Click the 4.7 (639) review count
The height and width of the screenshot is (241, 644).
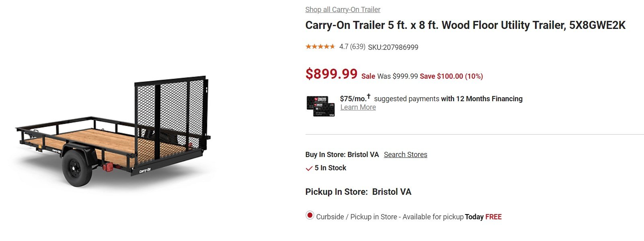coord(352,47)
